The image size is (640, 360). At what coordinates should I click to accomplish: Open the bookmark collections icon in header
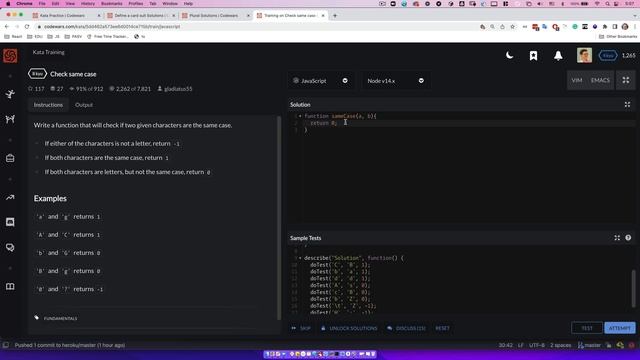click(533, 56)
